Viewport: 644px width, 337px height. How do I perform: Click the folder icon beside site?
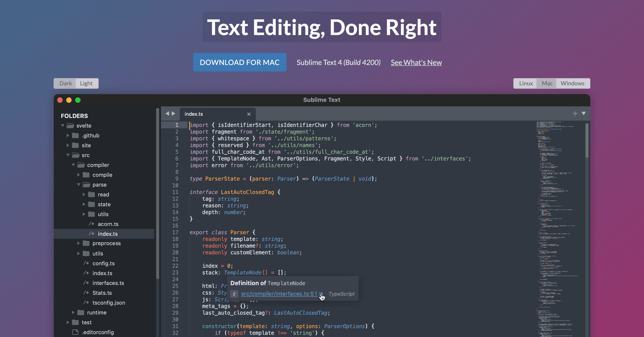75,145
